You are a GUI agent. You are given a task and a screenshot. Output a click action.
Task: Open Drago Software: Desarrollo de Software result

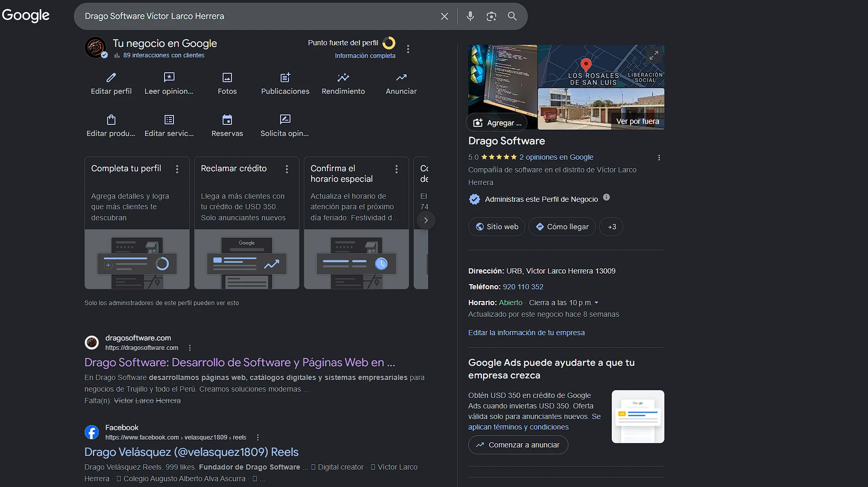tap(239, 363)
